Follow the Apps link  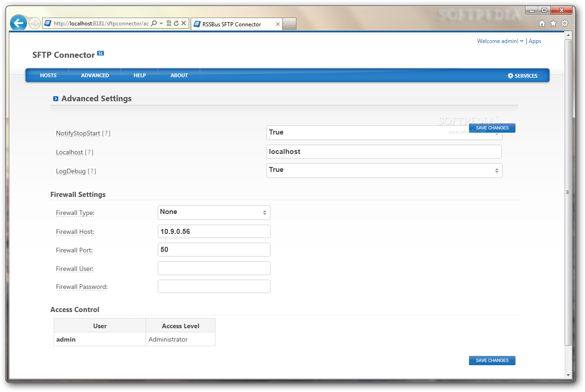[x=535, y=41]
